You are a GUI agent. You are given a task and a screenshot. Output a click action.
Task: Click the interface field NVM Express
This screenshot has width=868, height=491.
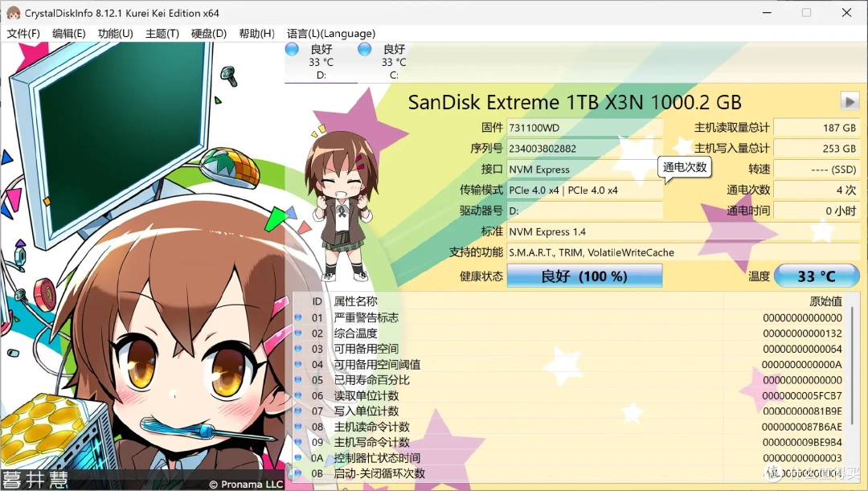pos(584,170)
